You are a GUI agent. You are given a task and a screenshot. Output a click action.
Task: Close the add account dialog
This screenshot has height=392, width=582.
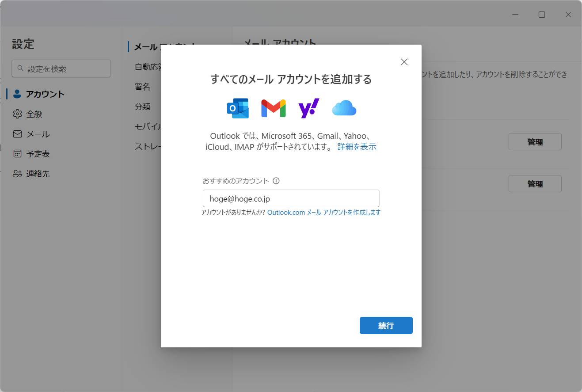pos(404,62)
